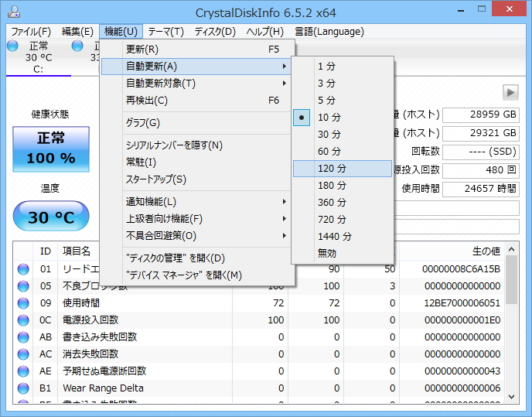Expand 自動更新(A) submenu

click(x=196, y=67)
